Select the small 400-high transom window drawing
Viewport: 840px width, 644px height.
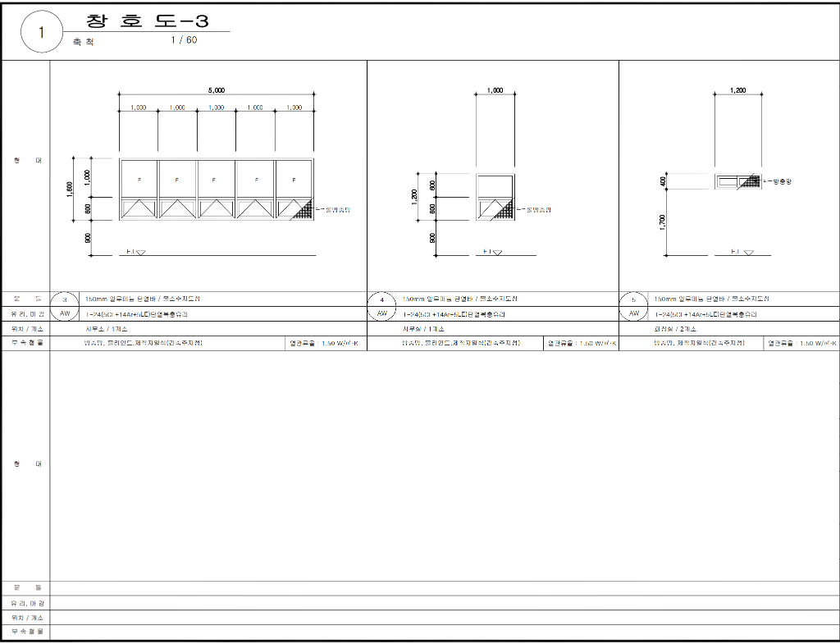click(x=737, y=182)
